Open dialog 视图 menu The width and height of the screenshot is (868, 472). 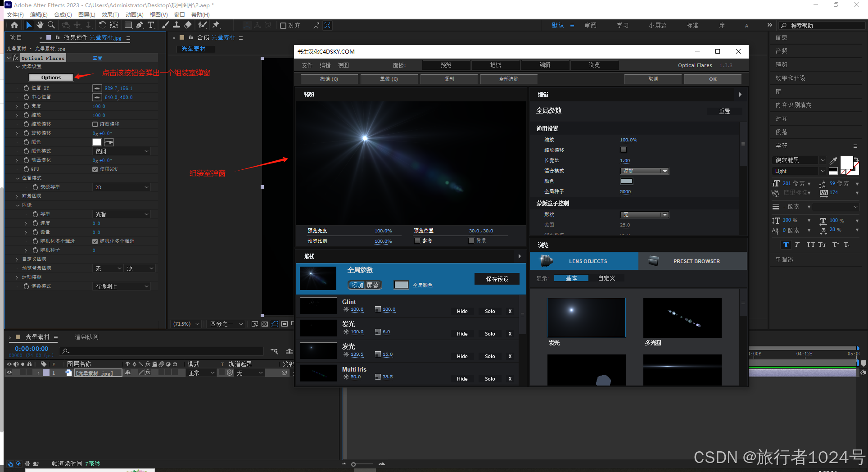344,65
